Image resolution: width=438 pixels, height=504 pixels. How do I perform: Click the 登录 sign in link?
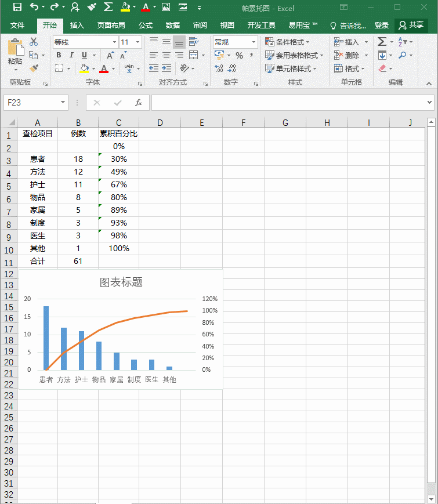coord(381,26)
